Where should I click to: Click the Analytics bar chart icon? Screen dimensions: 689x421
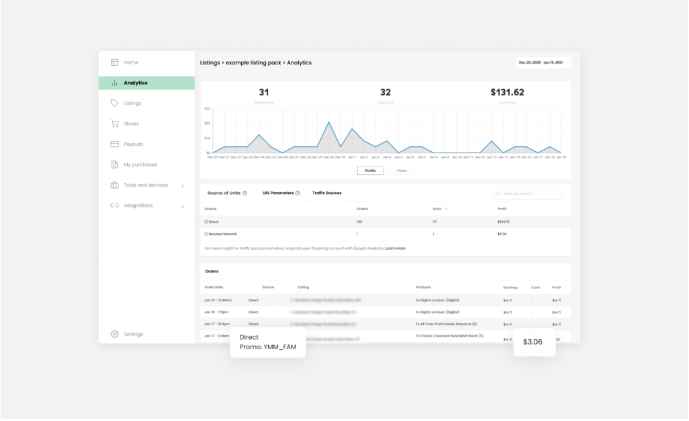click(x=114, y=83)
